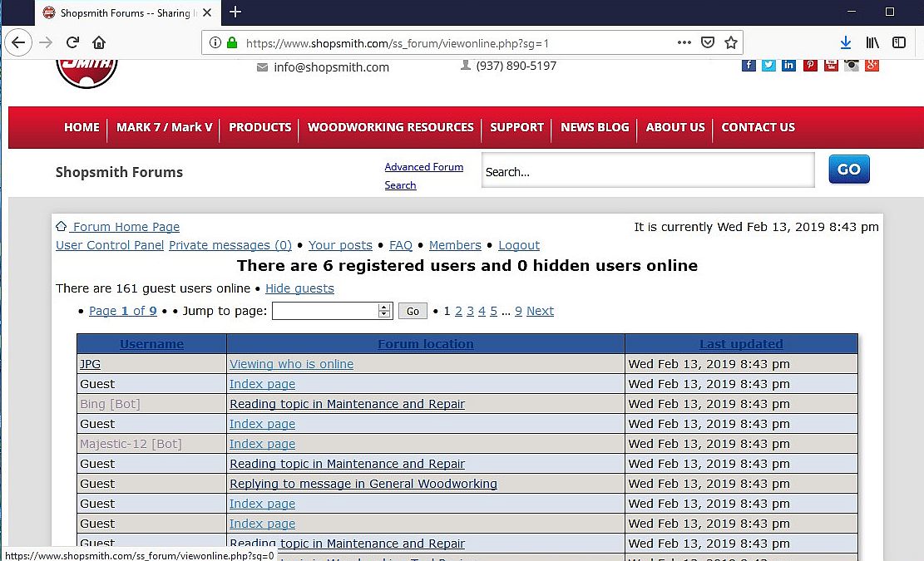Sort by Username column header
924x561 pixels.
(151, 344)
